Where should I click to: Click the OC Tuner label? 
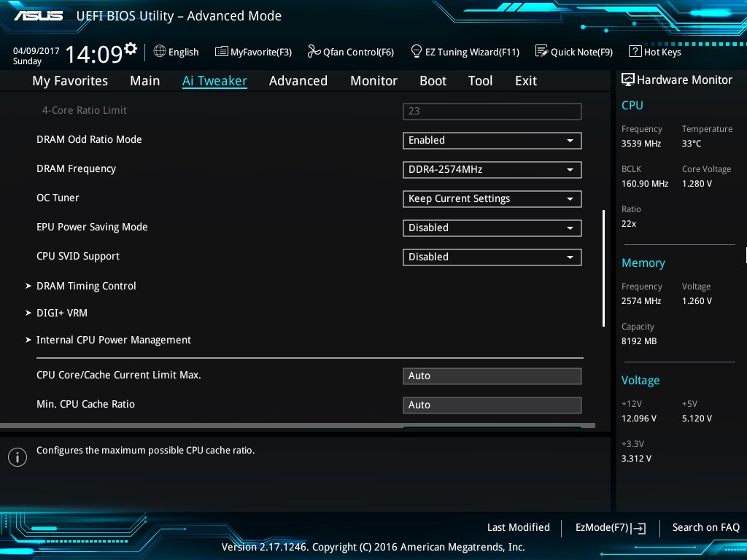click(x=58, y=198)
